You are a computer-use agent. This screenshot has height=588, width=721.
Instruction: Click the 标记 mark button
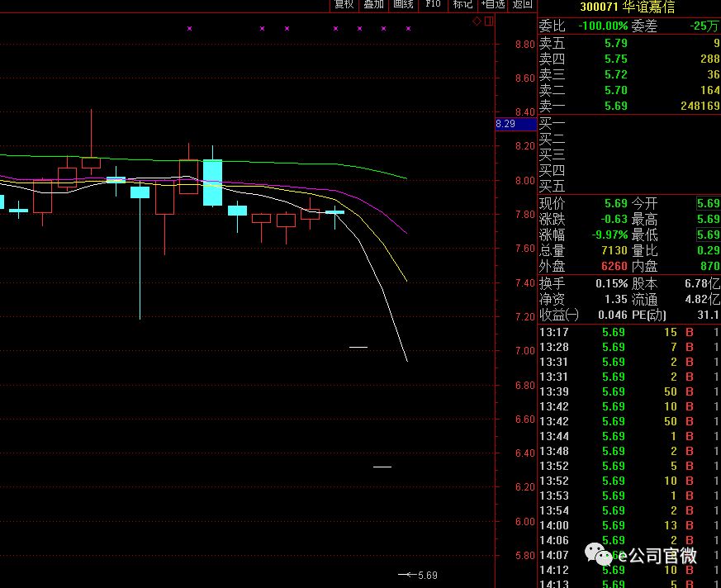click(x=462, y=5)
